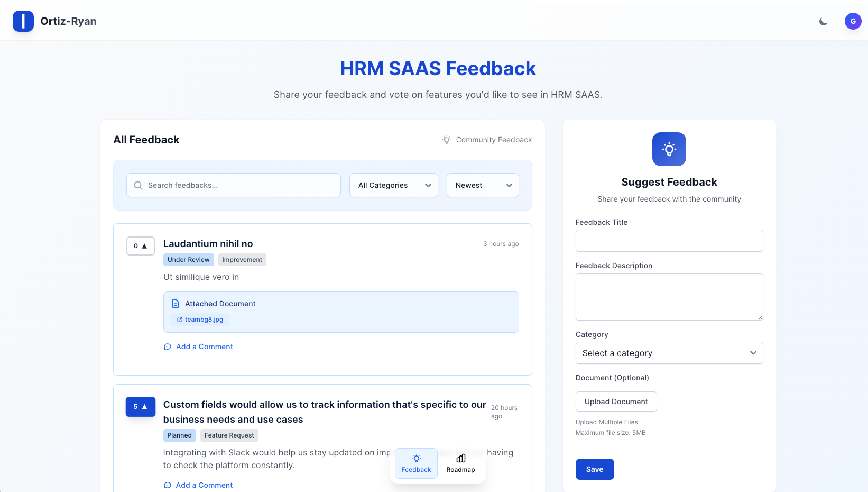The height and width of the screenshot is (492, 868).
Task: Expand the Newest sort dropdown
Action: (483, 185)
